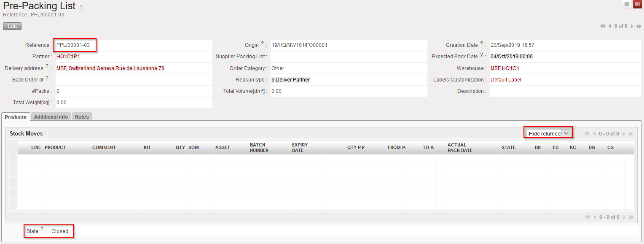Sort stock moves by Product column header
644x244 pixels.
[55, 147]
